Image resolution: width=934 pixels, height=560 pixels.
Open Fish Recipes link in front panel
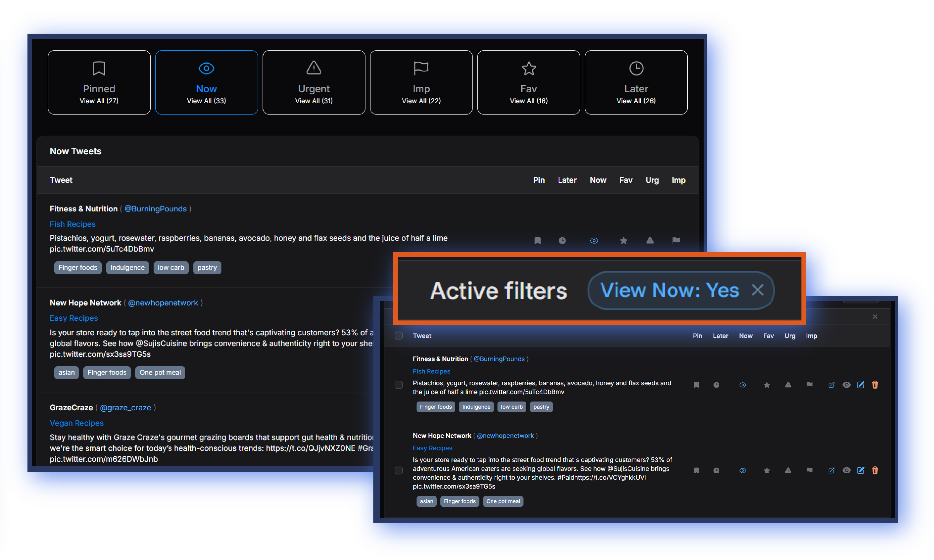(x=431, y=371)
